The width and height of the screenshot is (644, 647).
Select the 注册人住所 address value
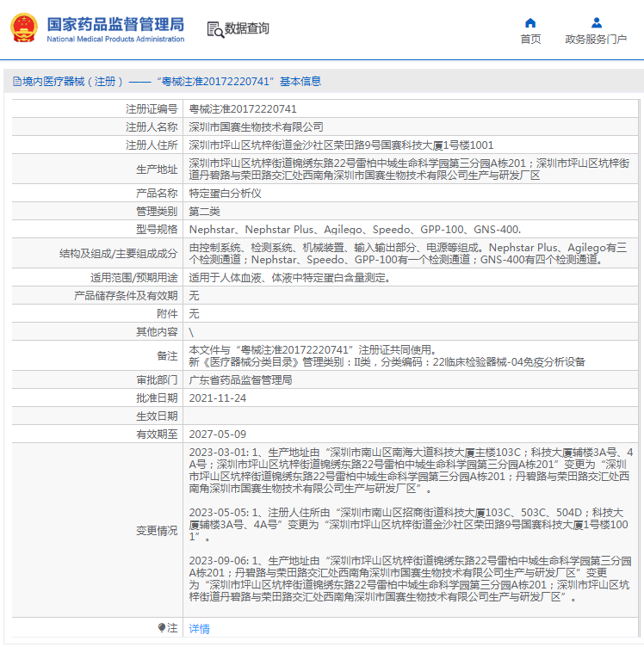point(341,145)
